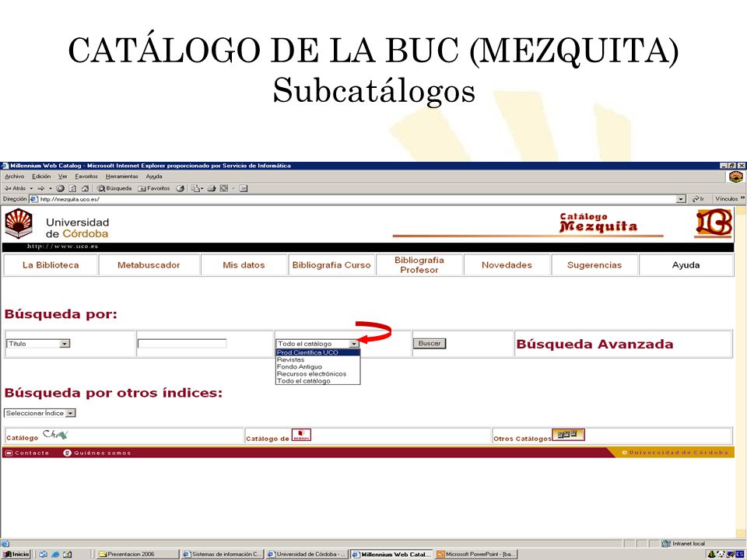Click the http://www.uco.es link

[x=62, y=247]
